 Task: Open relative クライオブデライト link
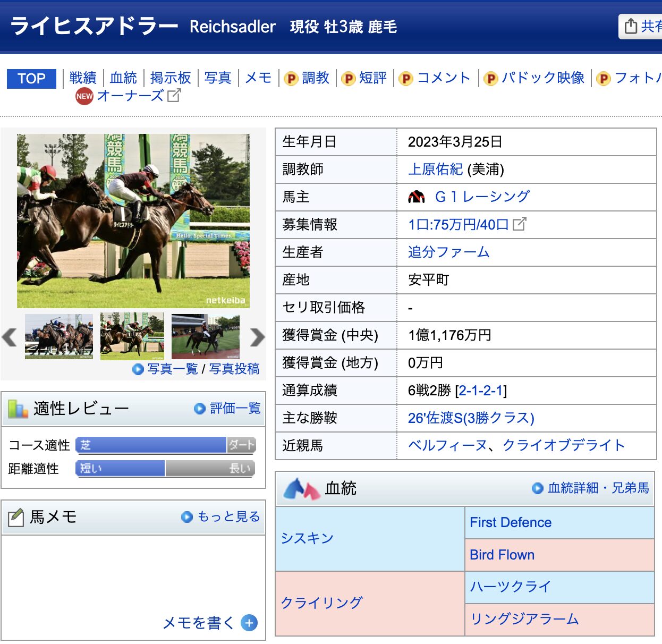point(564,445)
